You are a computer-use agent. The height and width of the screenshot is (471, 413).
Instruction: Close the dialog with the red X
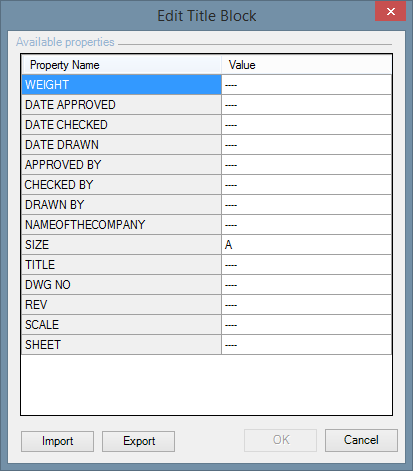coord(390,11)
